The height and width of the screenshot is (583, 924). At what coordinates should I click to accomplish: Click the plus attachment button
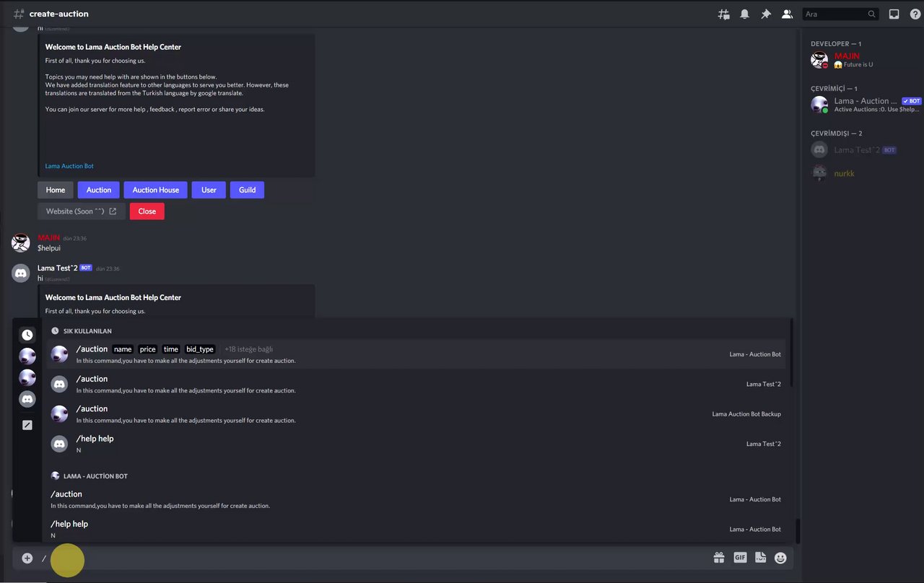pyautogui.click(x=27, y=558)
